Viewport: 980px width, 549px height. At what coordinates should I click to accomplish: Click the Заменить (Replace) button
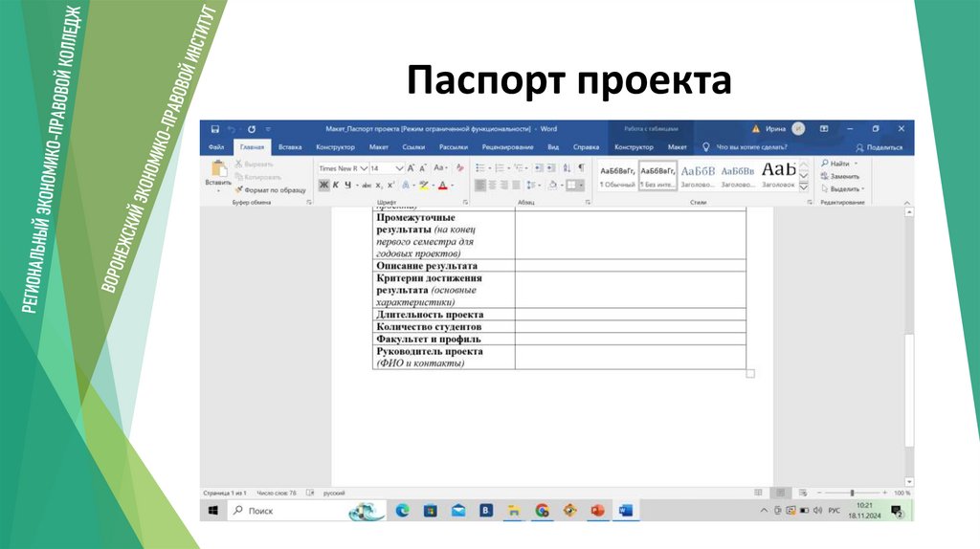[x=839, y=176]
